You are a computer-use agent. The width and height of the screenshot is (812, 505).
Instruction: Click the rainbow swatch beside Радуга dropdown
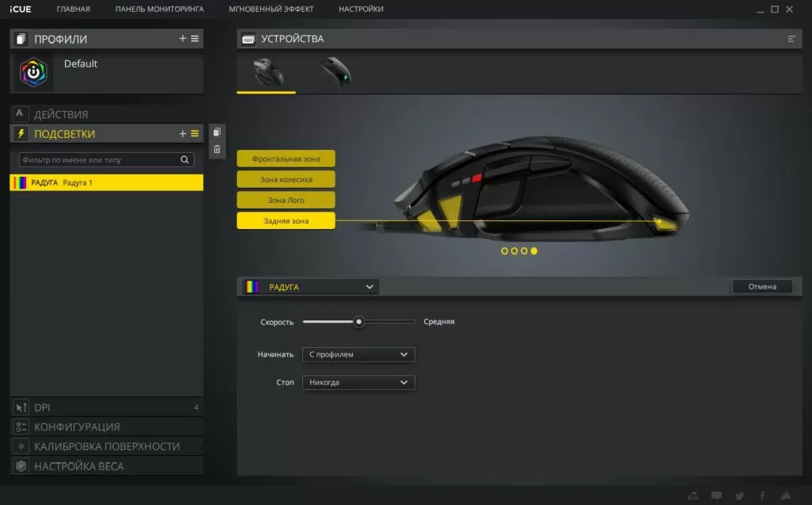[x=252, y=286]
